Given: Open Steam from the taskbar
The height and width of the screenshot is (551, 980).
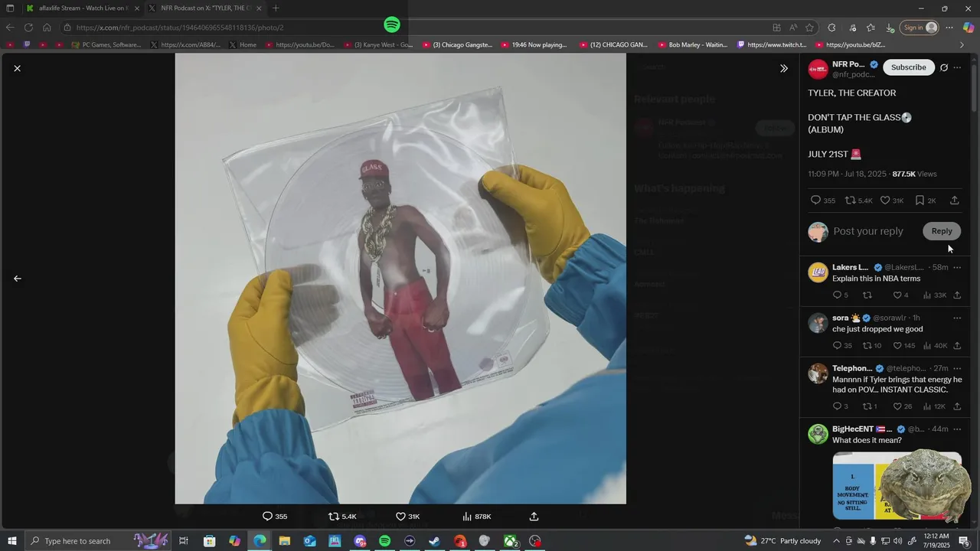Looking at the screenshot, I should point(434,541).
